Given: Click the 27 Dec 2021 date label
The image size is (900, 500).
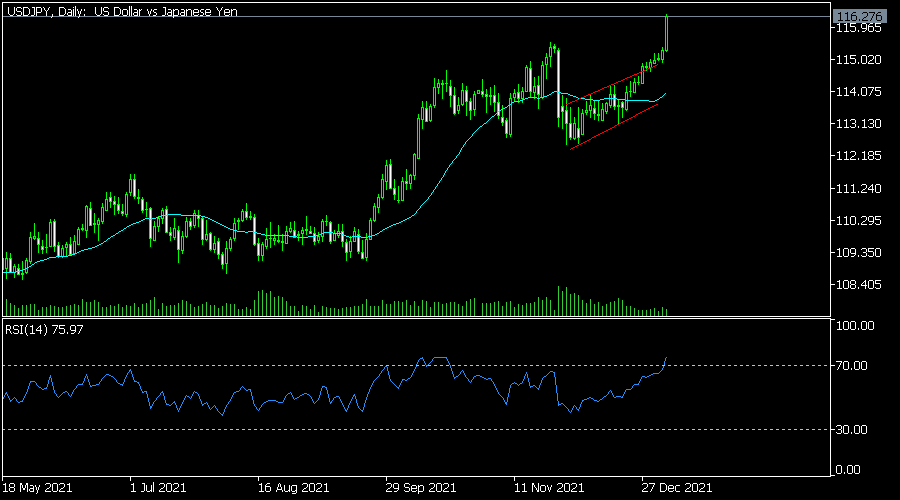Looking at the screenshot, I should (677, 488).
